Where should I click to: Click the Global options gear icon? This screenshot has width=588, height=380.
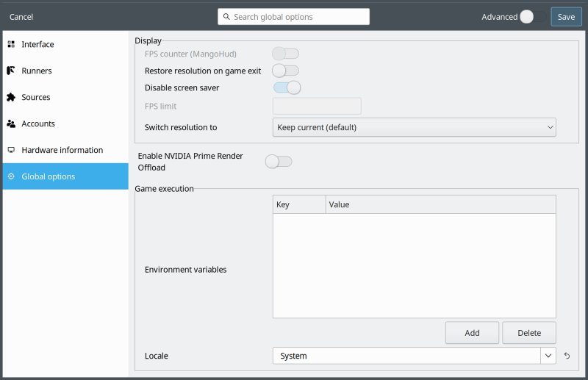(11, 177)
